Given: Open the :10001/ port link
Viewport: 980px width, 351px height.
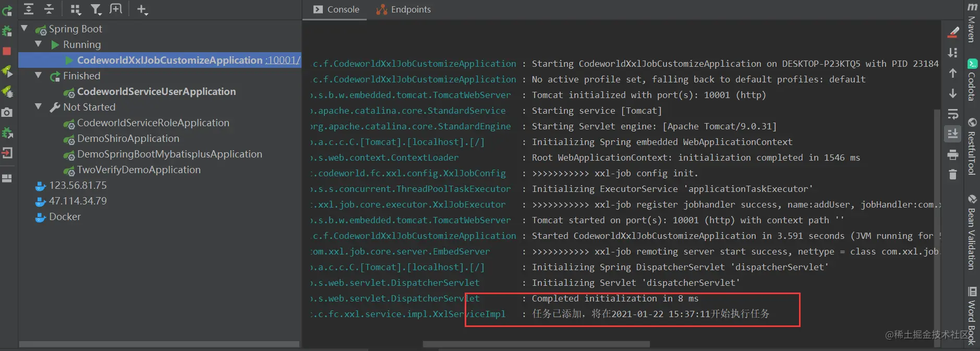Looking at the screenshot, I should (283, 60).
